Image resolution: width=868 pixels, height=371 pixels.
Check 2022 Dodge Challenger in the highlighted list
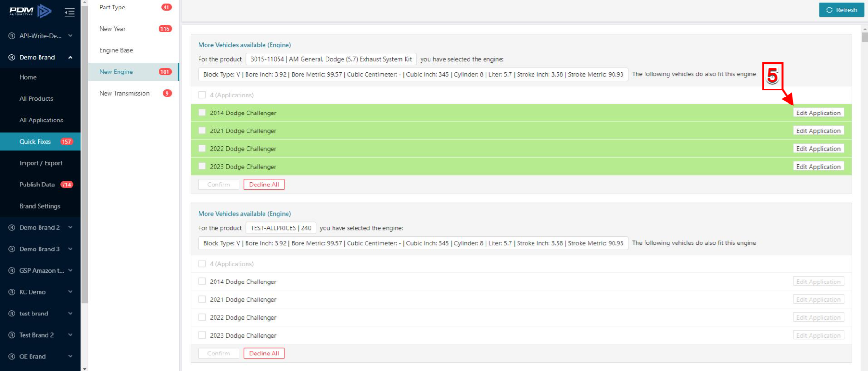point(202,148)
